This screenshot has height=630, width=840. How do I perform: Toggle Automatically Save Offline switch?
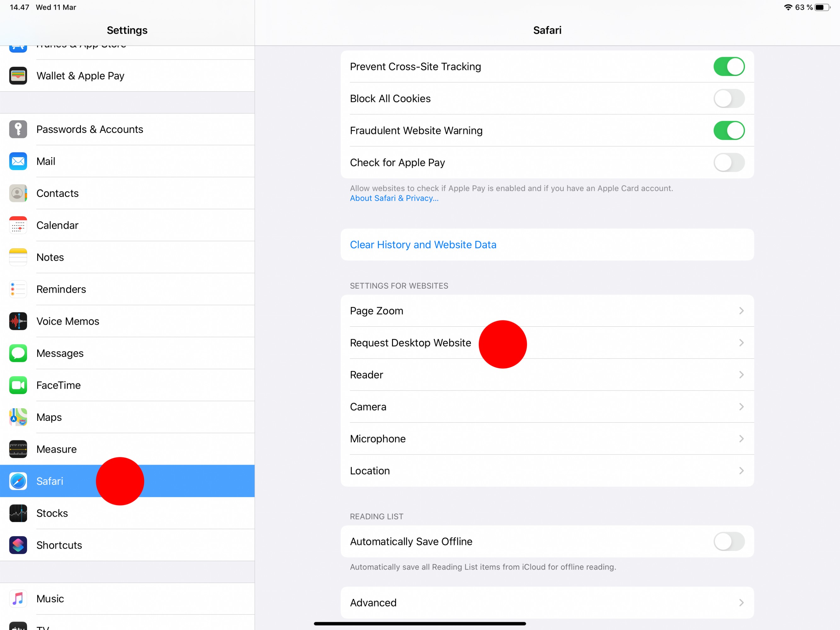(x=729, y=541)
